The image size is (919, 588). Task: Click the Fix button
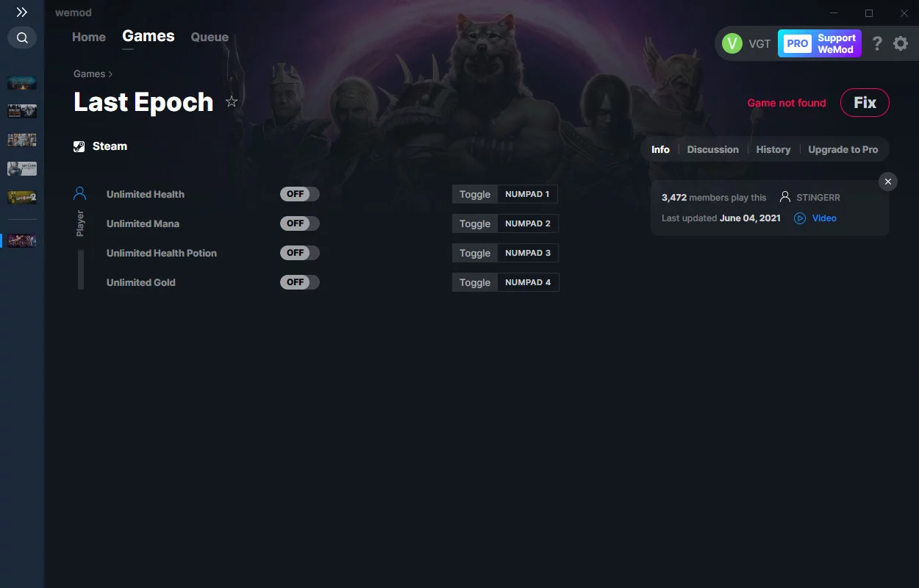865,103
